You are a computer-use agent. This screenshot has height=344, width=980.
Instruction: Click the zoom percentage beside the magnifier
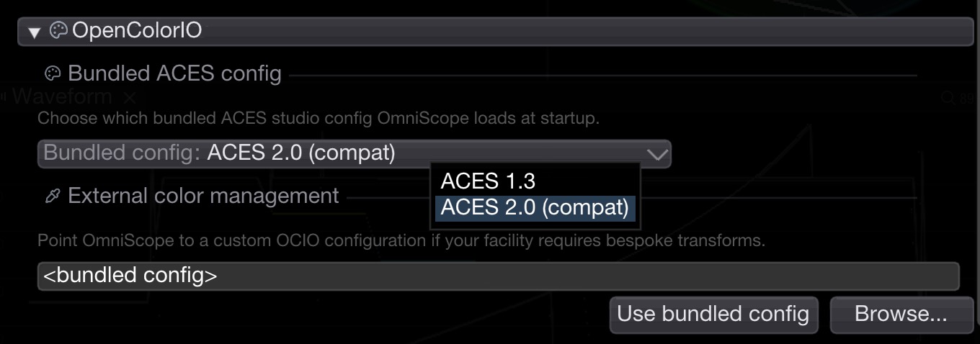(968, 98)
